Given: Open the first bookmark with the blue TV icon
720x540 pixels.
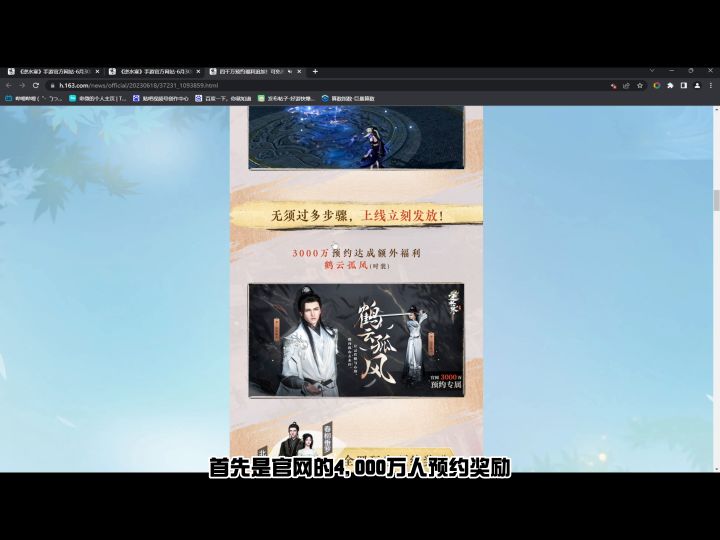Looking at the screenshot, I should tap(34, 98).
